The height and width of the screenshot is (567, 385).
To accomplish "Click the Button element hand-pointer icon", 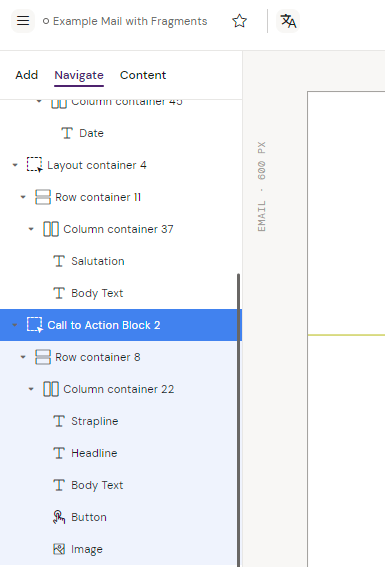I will tap(59, 517).
